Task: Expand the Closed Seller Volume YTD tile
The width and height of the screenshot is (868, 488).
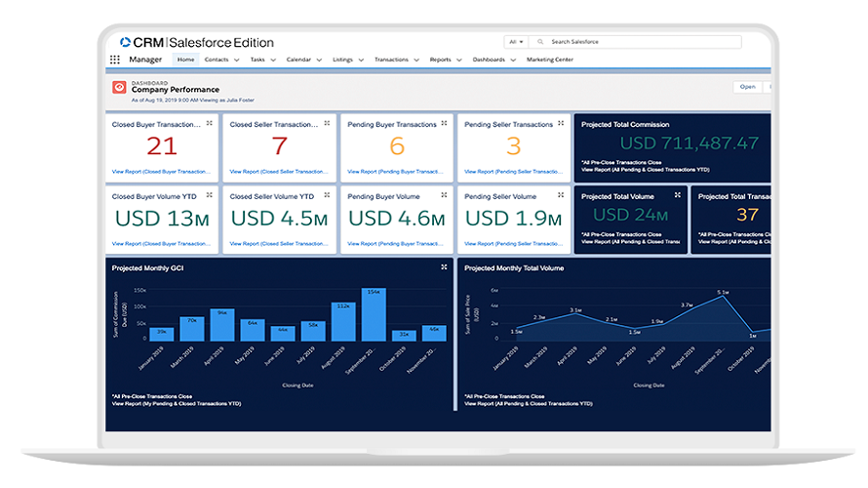Action: click(327, 195)
